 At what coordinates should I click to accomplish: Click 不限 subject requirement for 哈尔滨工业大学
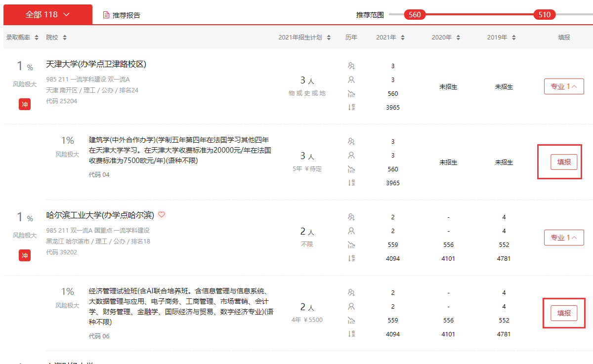click(307, 244)
